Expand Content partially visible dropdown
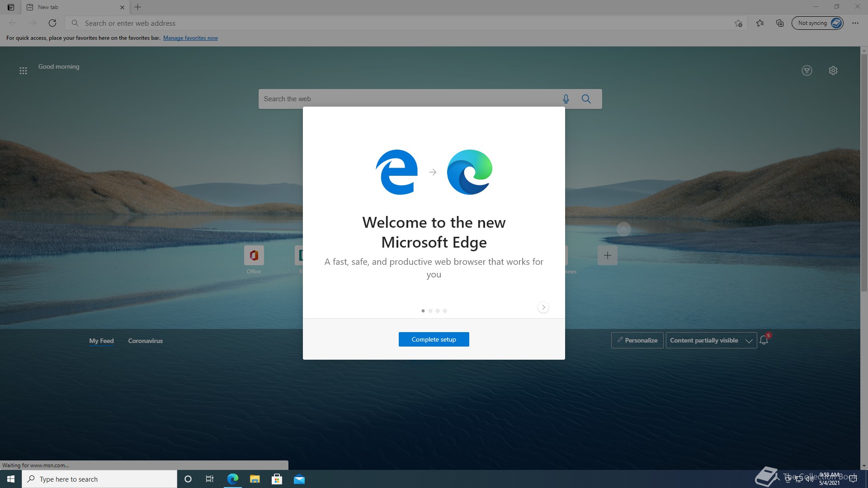Screen dimensions: 868x488 point(711,340)
